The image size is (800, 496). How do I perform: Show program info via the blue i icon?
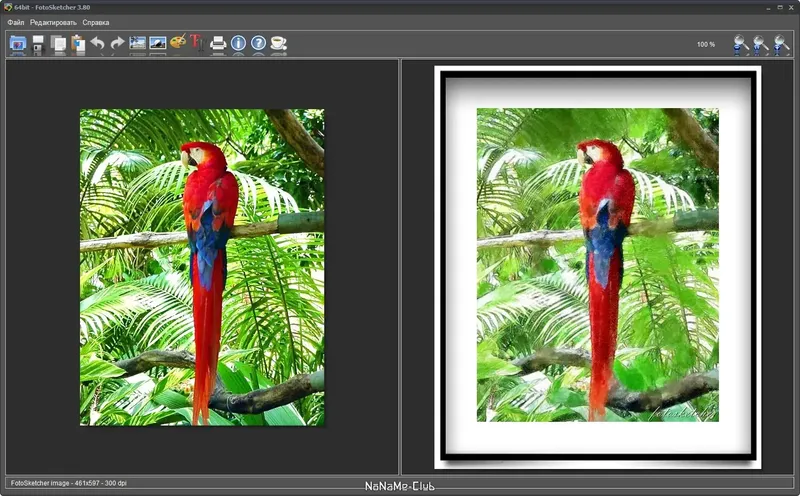[238, 43]
